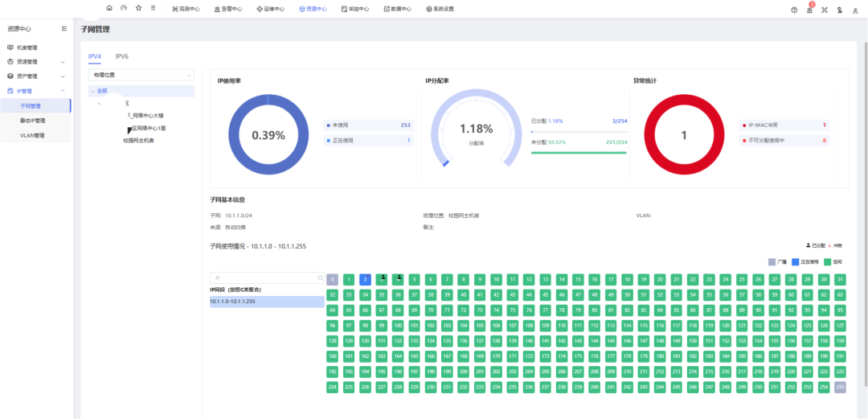Click the user profile avatar icon
The width and height of the screenshot is (868, 419).
click(x=854, y=10)
